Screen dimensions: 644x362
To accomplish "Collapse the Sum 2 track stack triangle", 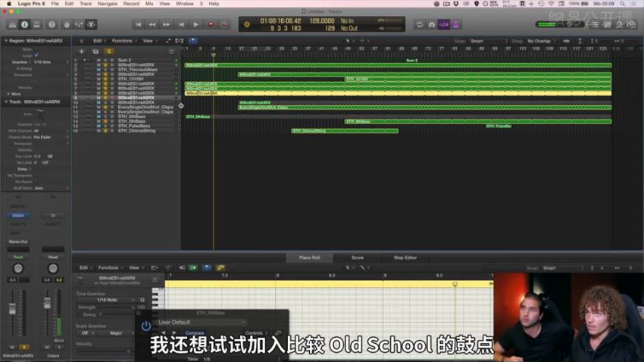I will click(x=85, y=61).
